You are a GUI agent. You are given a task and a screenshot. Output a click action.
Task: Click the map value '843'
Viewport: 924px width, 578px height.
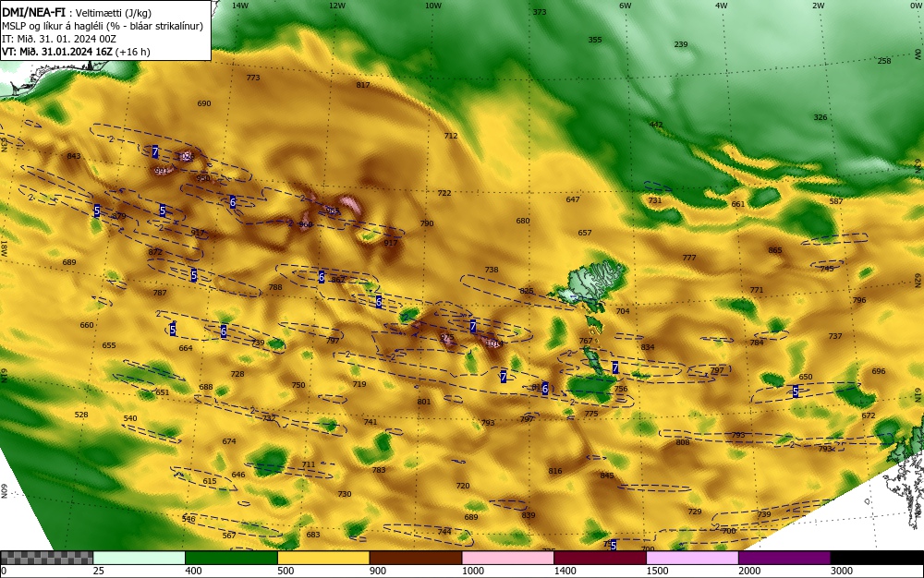(74, 156)
